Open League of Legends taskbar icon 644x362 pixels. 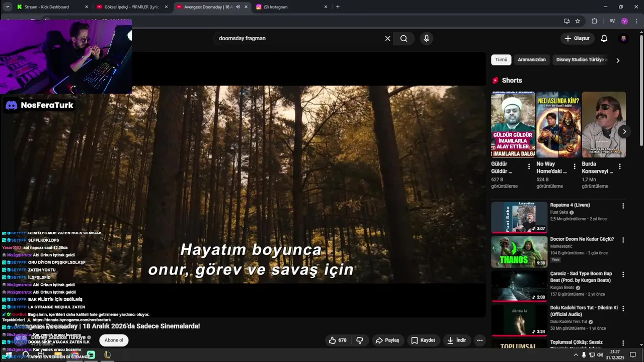point(107,355)
